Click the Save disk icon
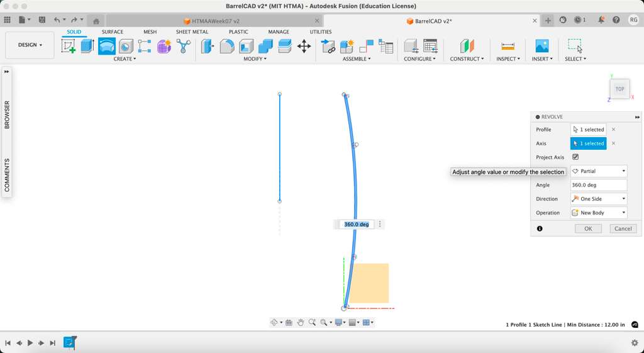This screenshot has height=353, width=644. (x=42, y=20)
